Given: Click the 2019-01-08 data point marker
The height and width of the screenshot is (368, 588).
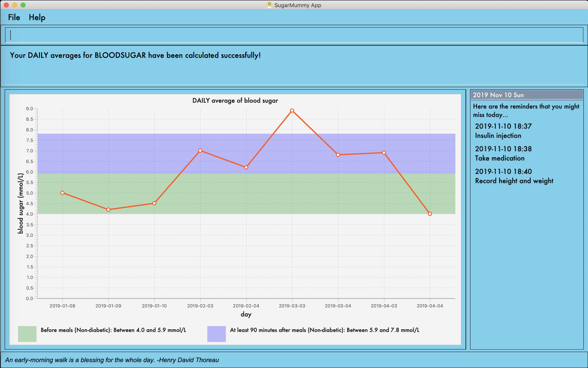Looking at the screenshot, I should pos(62,193).
